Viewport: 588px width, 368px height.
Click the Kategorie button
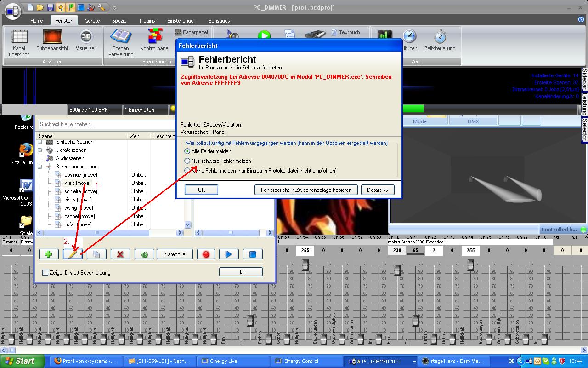click(175, 254)
